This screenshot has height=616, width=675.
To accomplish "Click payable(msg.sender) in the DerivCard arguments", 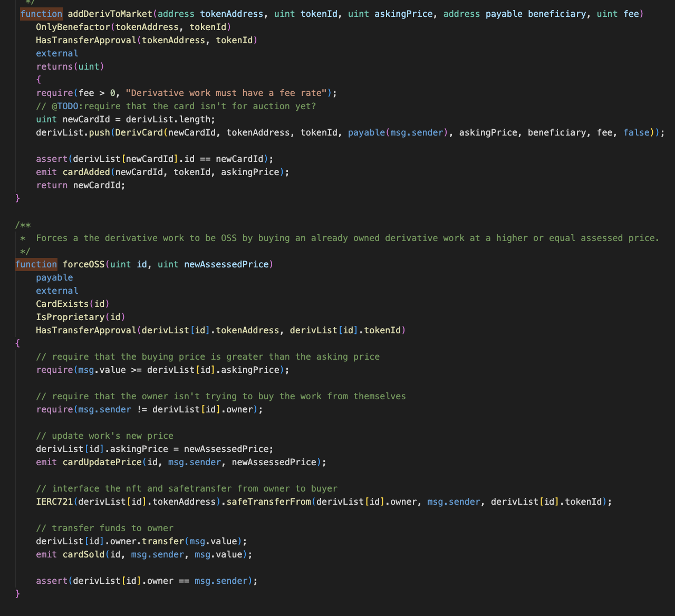I will [398, 132].
